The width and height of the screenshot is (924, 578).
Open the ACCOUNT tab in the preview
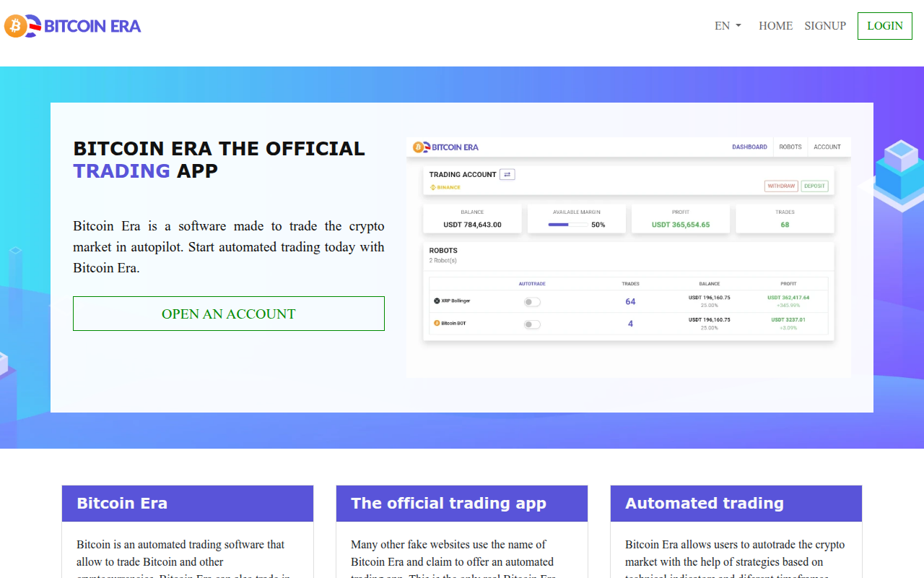coord(827,147)
